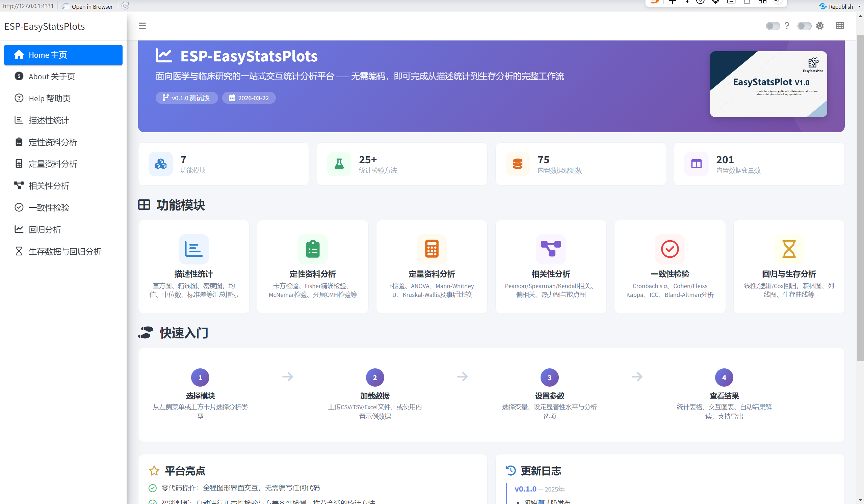Open the settings gear icon
The width and height of the screenshot is (864, 504).
pyautogui.click(x=820, y=26)
